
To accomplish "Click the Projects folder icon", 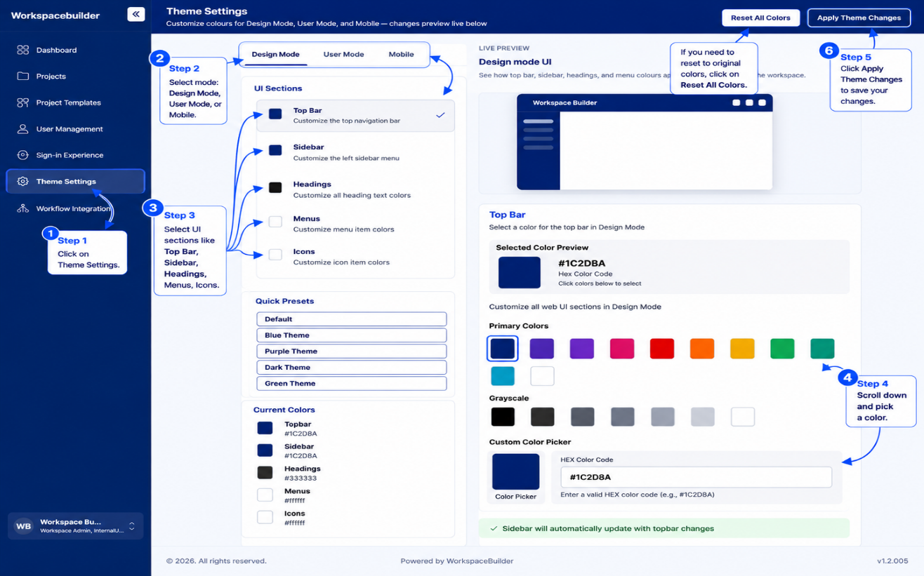I will pyautogui.click(x=23, y=76).
